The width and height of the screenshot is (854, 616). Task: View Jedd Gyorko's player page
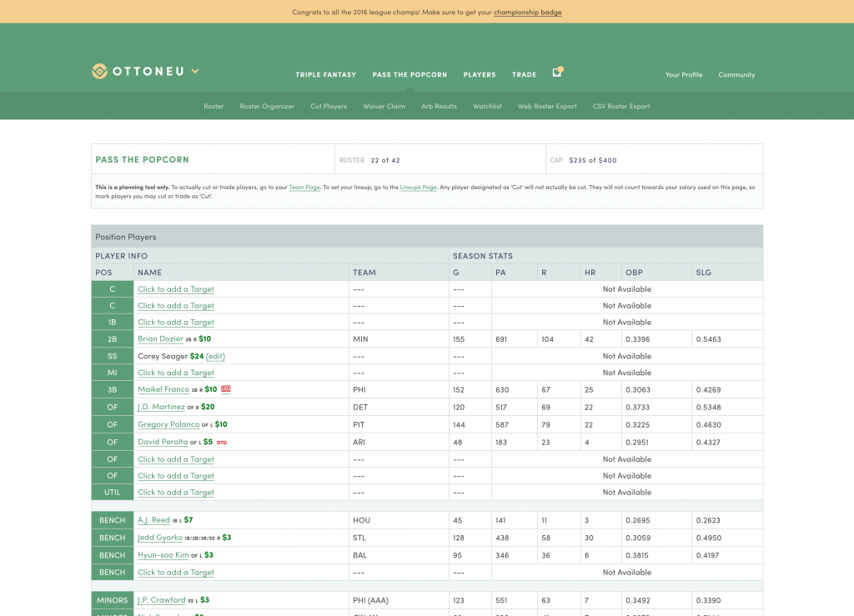point(160,537)
